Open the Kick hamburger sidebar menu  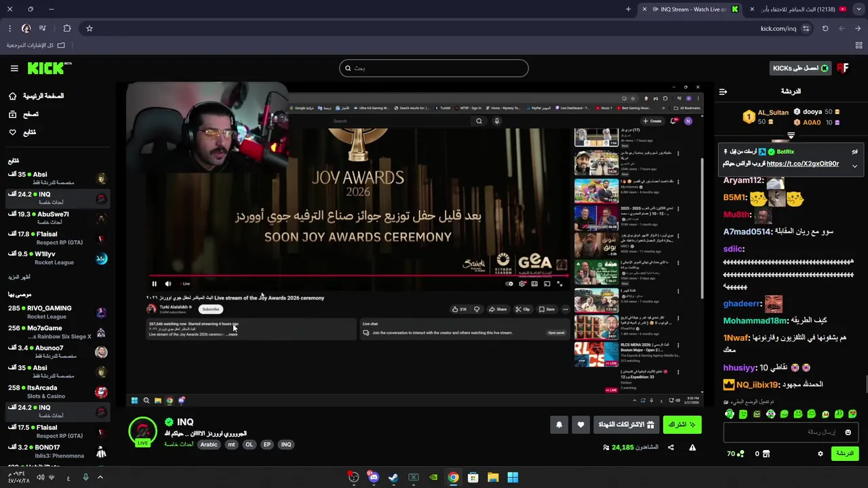pyautogui.click(x=14, y=68)
